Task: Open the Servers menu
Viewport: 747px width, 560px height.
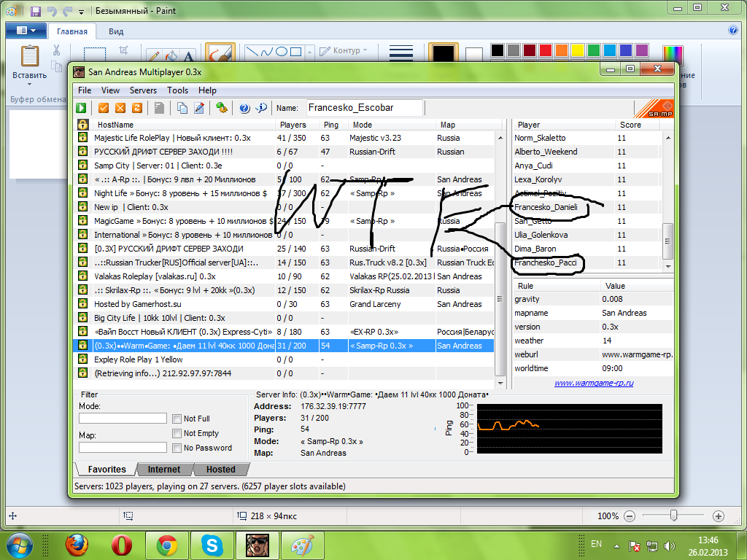Action: pyautogui.click(x=143, y=90)
